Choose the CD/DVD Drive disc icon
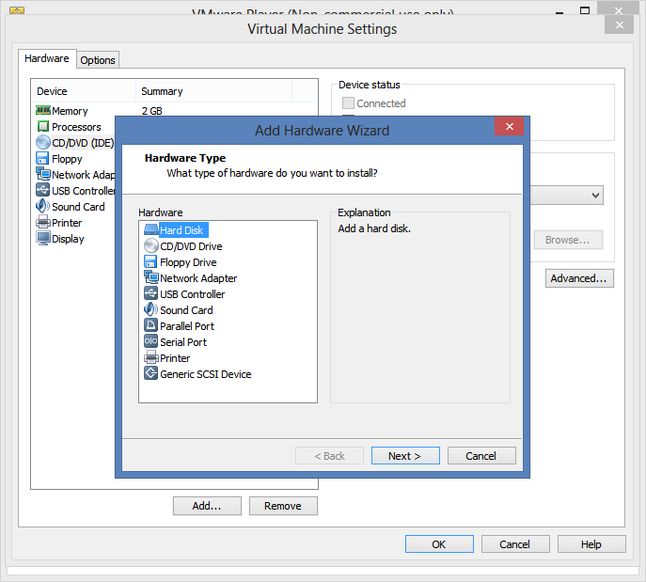This screenshot has height=582, width=646. point(151,246)
